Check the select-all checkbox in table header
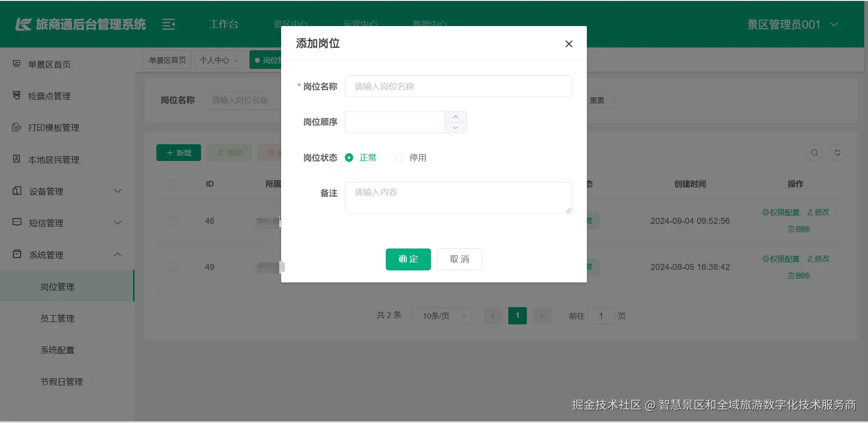Screen dimensions: 868x423 (x=173, y=184)
